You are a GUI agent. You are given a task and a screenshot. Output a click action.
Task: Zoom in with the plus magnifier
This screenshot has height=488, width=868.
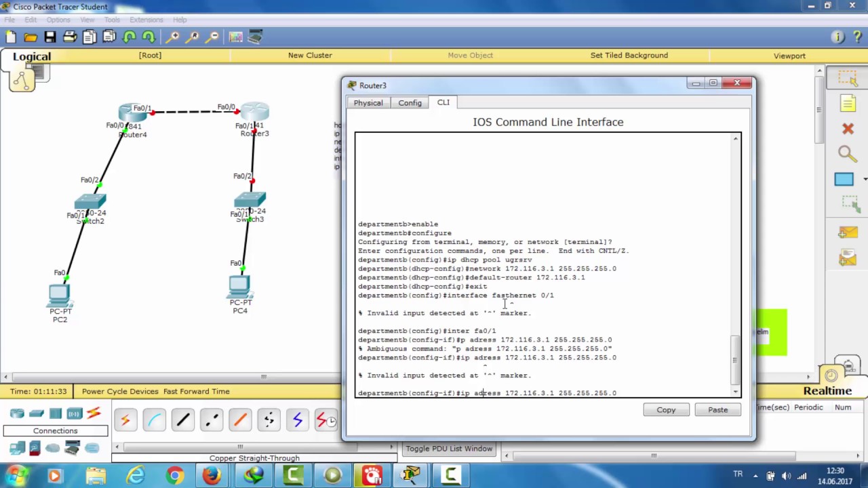click(x=173, y=37)
